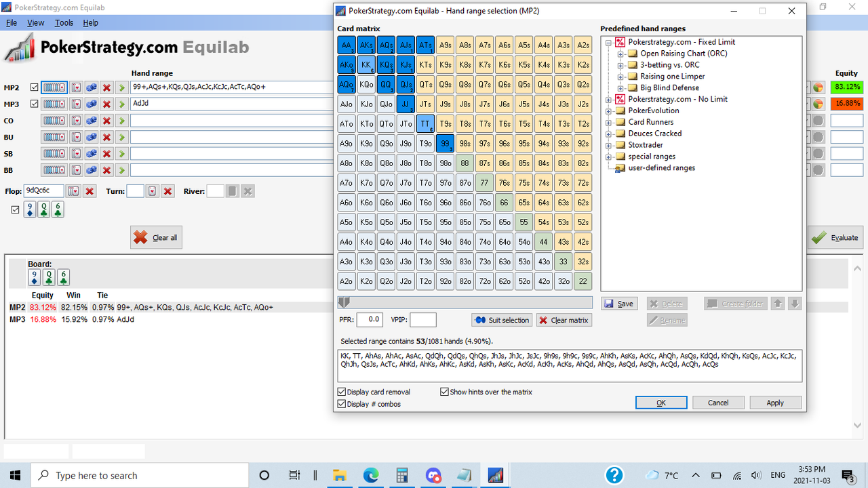The image size is (868, 488).
Task: Open MP3 equity pie chart icon
Action: point(818,104)
